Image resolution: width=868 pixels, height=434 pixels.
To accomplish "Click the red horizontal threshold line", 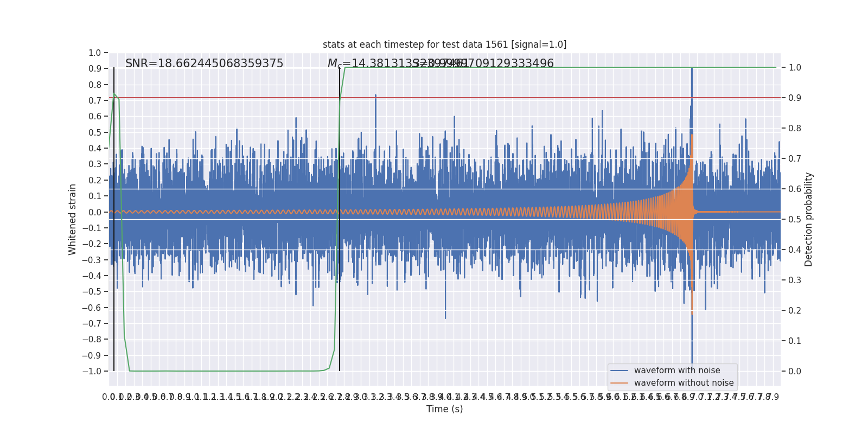I will pyautogui.click(x=488, y=98).
